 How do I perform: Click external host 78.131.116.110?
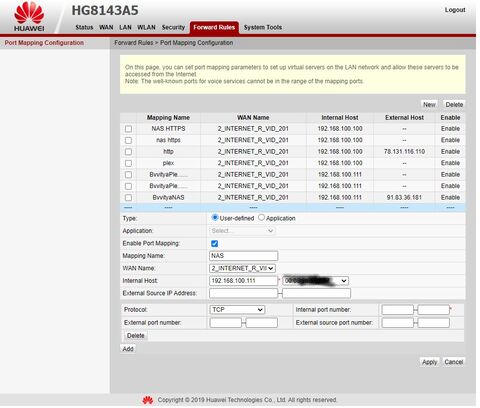(x=404, y=152)
